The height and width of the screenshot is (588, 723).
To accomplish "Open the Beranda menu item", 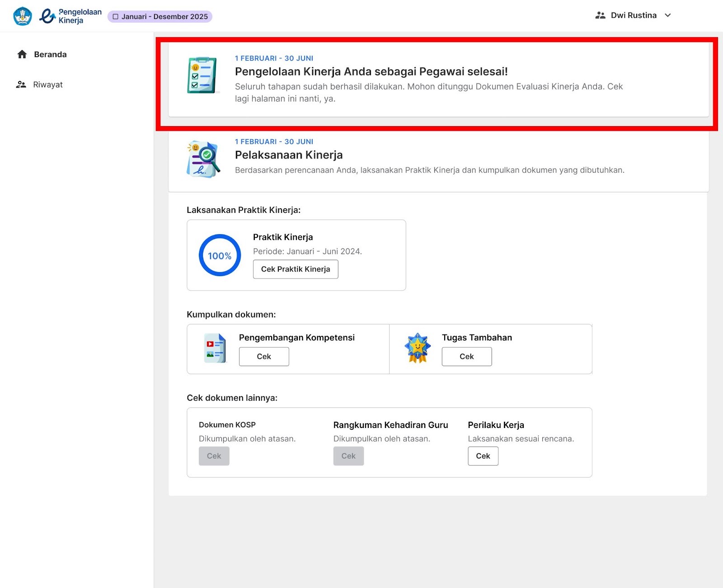I will tap(50, 55).
